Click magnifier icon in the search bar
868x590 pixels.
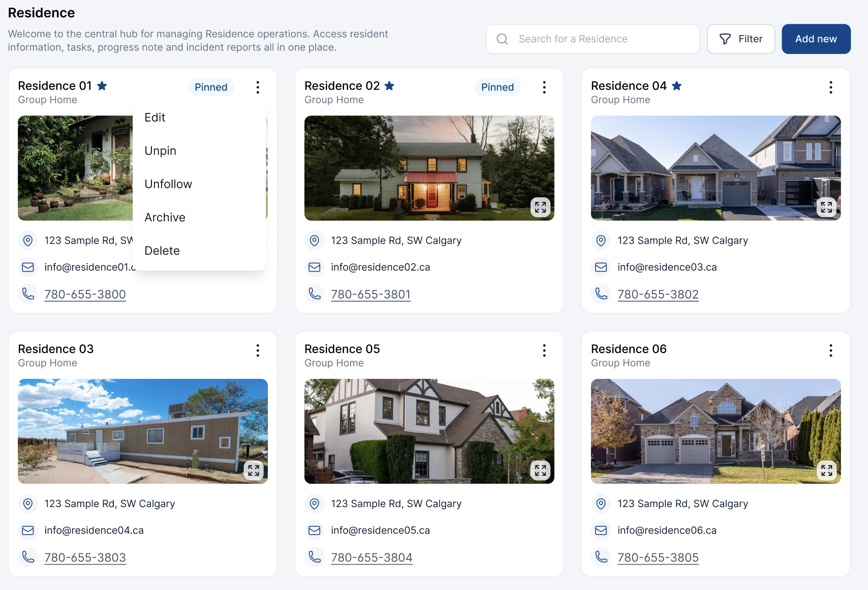(x=502, y=39)
